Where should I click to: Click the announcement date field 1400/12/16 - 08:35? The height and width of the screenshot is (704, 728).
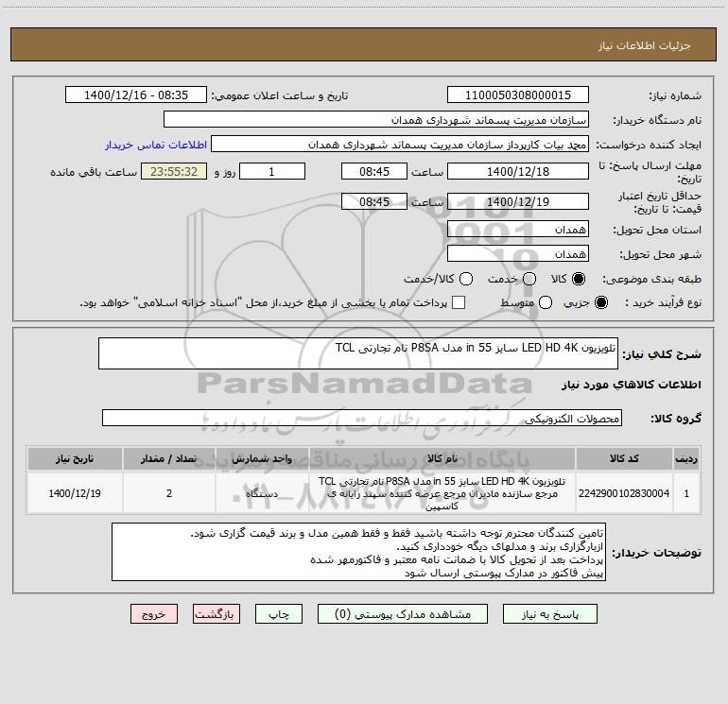point(136,95)
